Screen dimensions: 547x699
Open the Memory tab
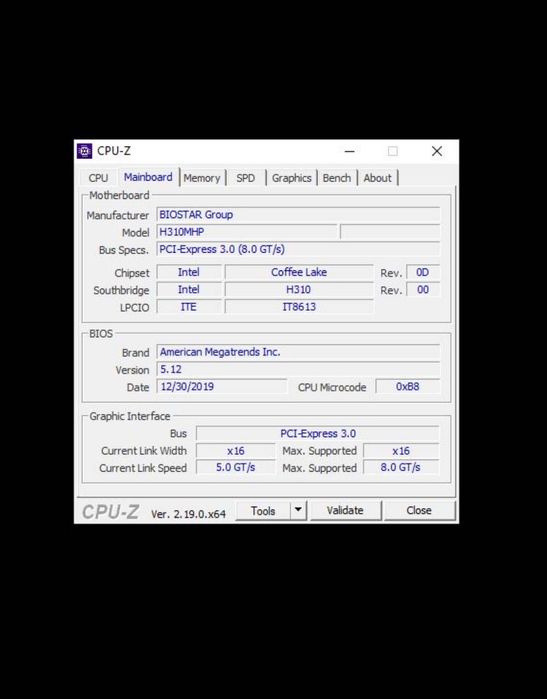[202, 178]
